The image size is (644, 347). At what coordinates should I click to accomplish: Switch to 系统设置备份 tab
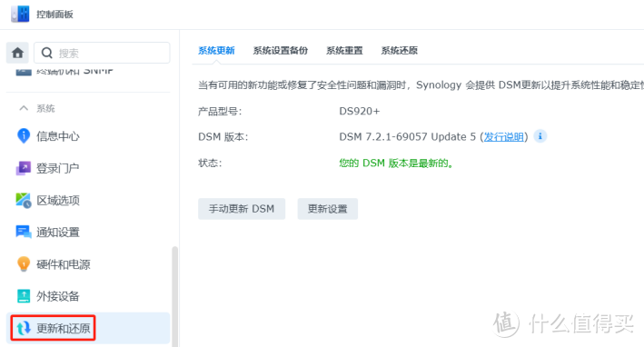tap(280, 51)
